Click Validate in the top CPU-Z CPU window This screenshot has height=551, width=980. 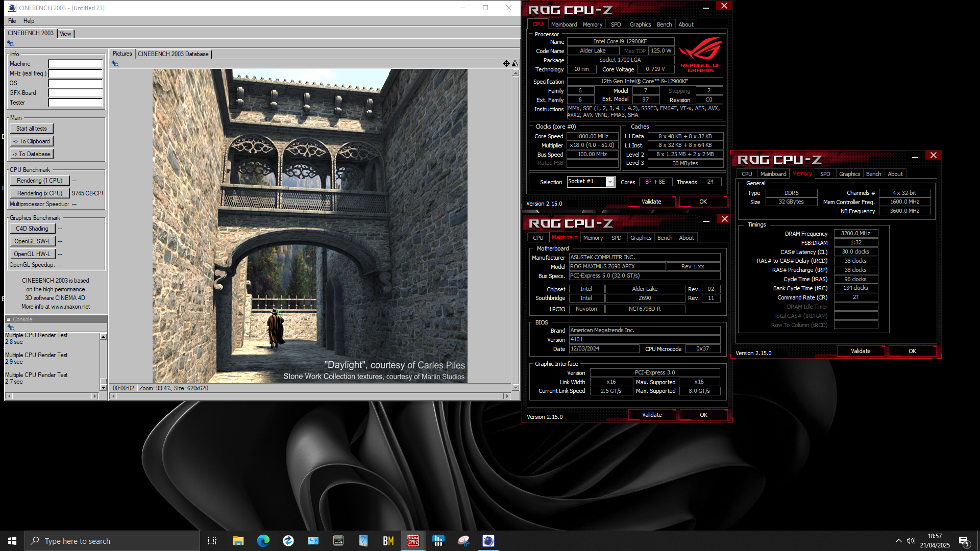(x=651, y=202)
